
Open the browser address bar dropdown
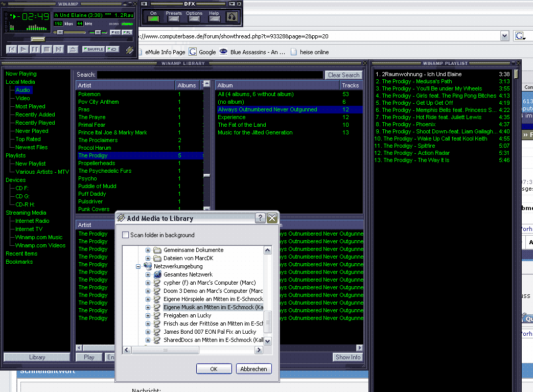click(505, 36)
